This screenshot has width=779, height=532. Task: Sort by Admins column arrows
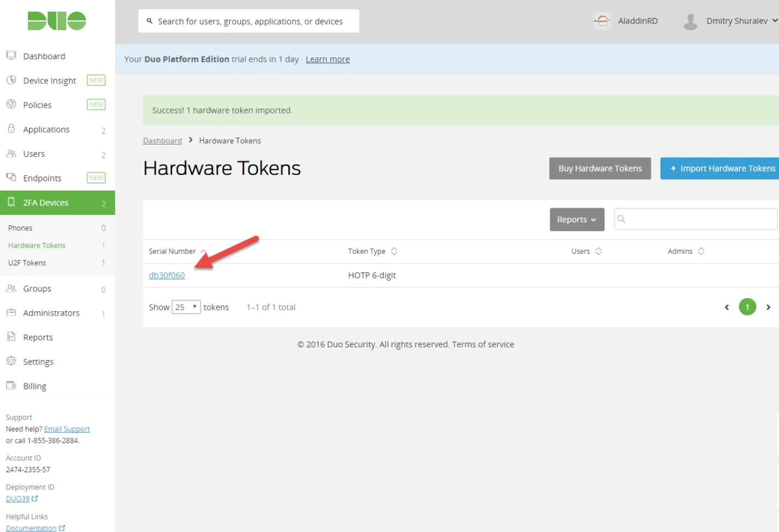coord(701,251)
